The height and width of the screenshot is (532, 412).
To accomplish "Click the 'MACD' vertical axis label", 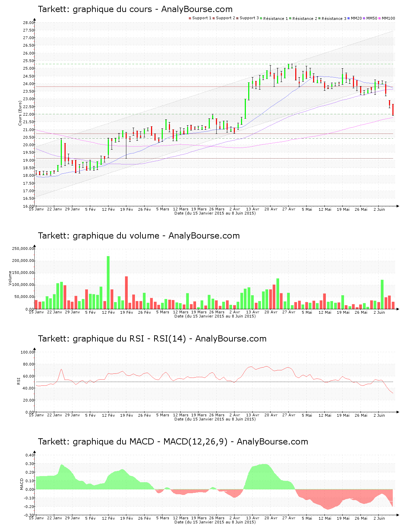I will point(22,484).
